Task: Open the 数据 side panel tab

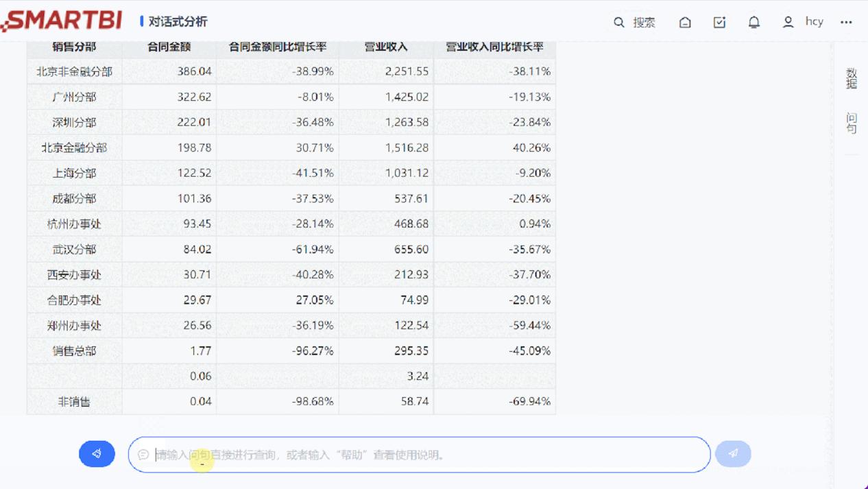Action: pyautogui.click(x=851, y=78)
